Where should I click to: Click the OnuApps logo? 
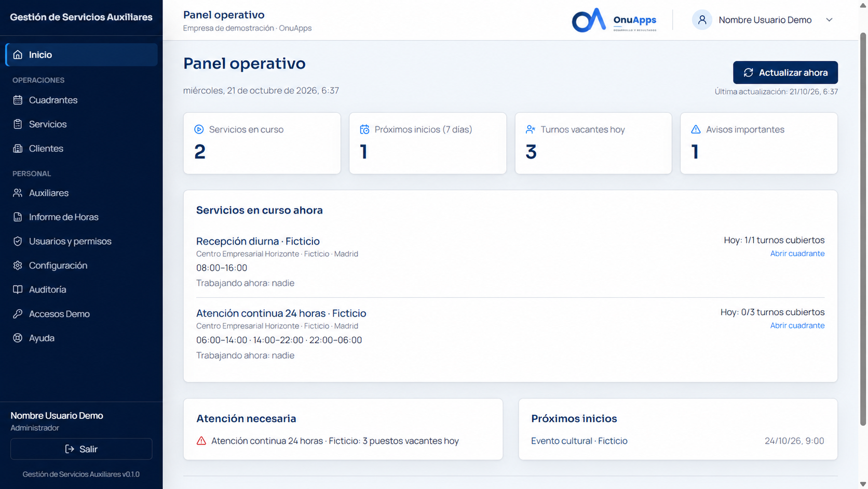614,20
